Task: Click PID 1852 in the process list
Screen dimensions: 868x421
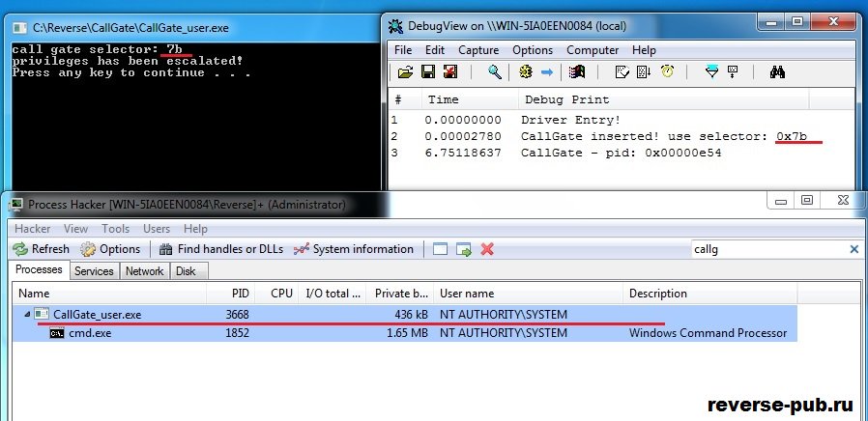Action: coord(238,333)
